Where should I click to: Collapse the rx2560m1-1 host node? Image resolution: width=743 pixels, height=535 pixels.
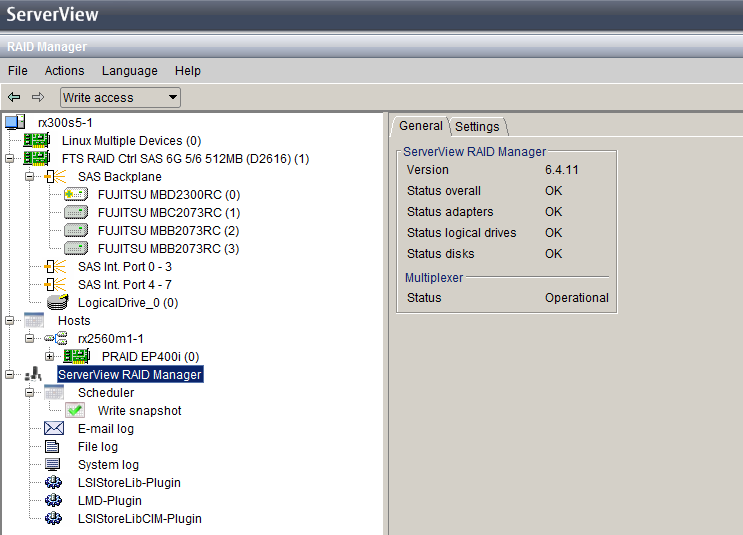[29, 338]
